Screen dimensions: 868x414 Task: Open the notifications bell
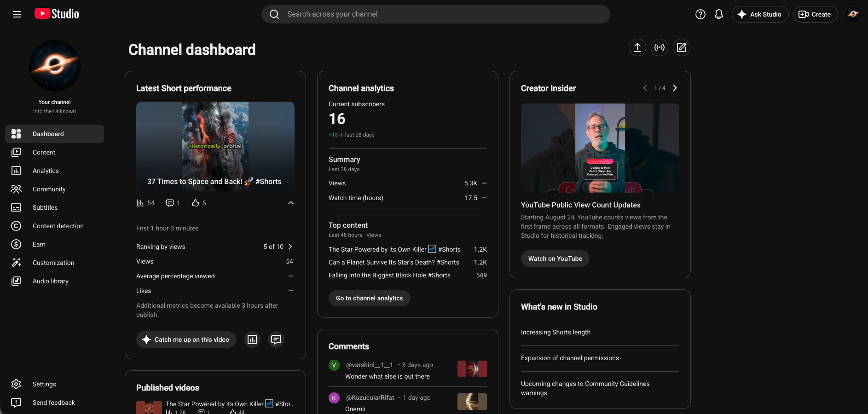(719, 14)
